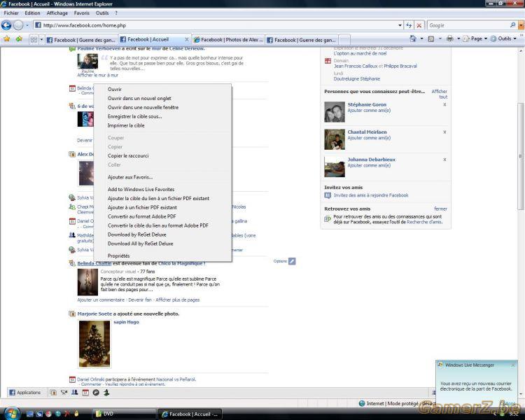
Task: Open the Facebook bottom bar photos icon
Action: (53, 392)
